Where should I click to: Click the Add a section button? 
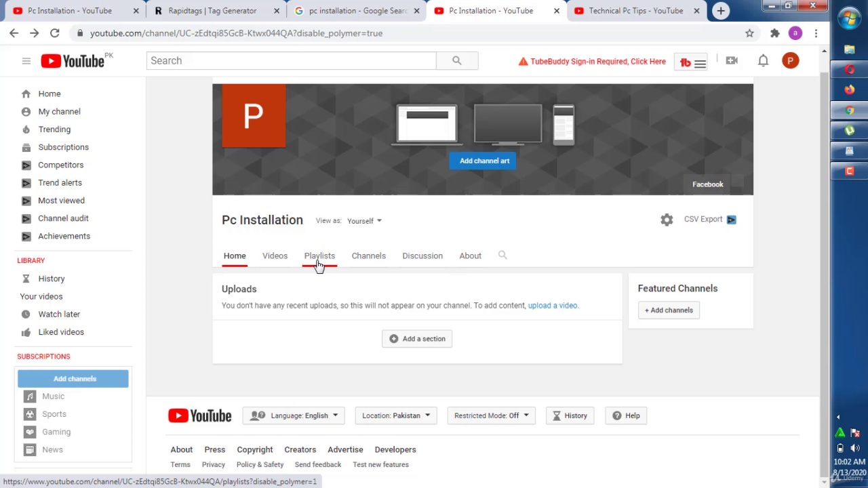417,339
